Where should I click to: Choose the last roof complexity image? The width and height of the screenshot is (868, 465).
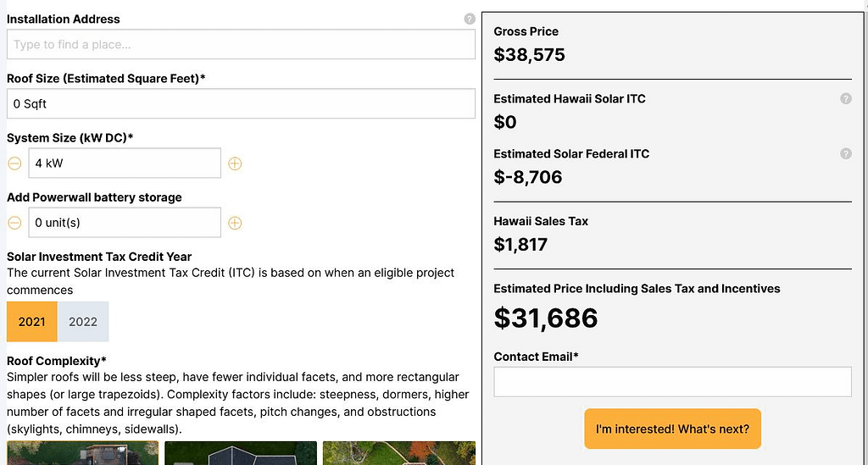coord(398,453)
